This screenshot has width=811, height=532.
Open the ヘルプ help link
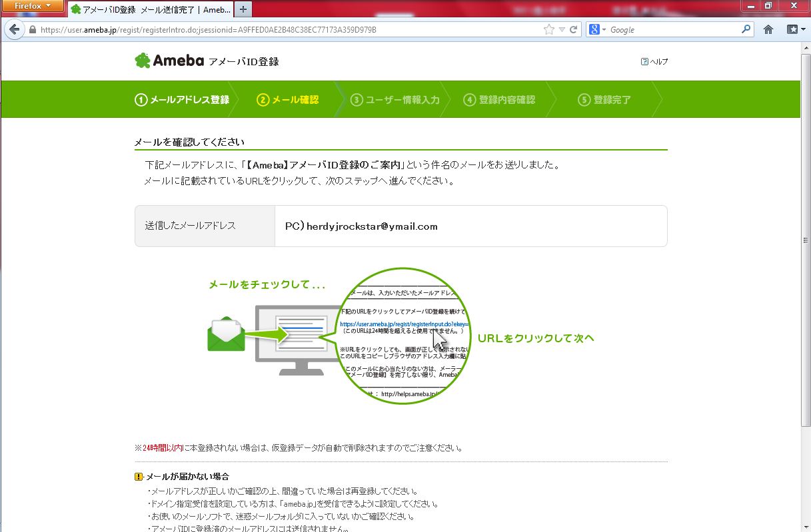pos(654,61)
